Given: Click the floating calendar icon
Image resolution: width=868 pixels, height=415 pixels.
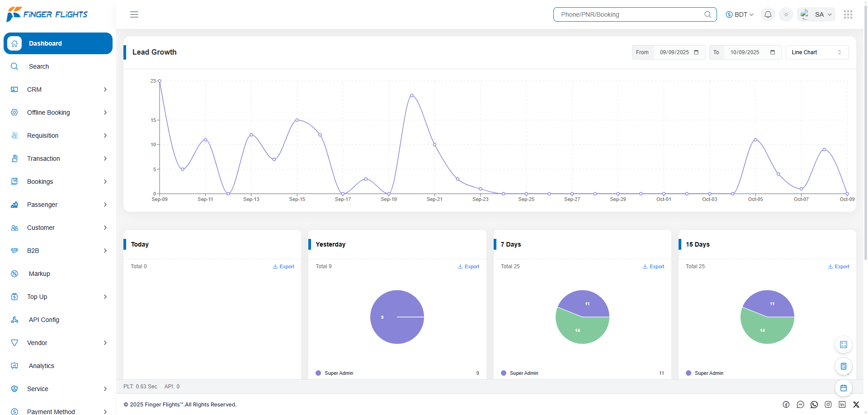Looking at the screenshot, I should (843, 388).
